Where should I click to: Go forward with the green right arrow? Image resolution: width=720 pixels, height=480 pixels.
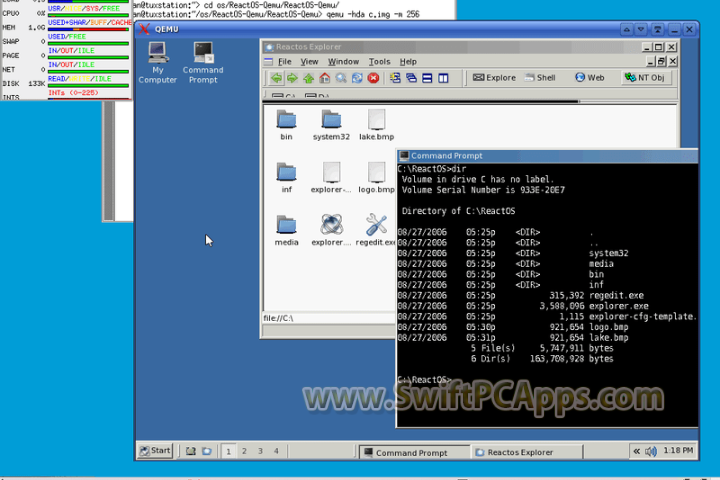tap(292, 78)
